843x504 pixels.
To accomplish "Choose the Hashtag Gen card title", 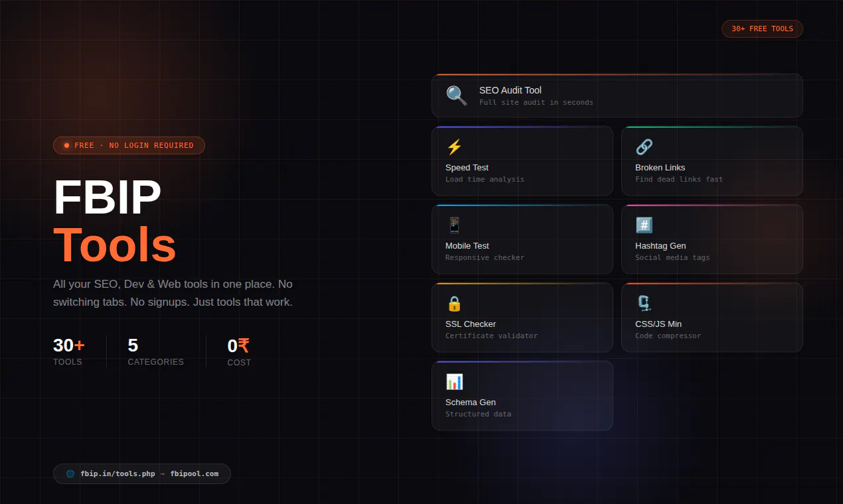I will [660, 246].
